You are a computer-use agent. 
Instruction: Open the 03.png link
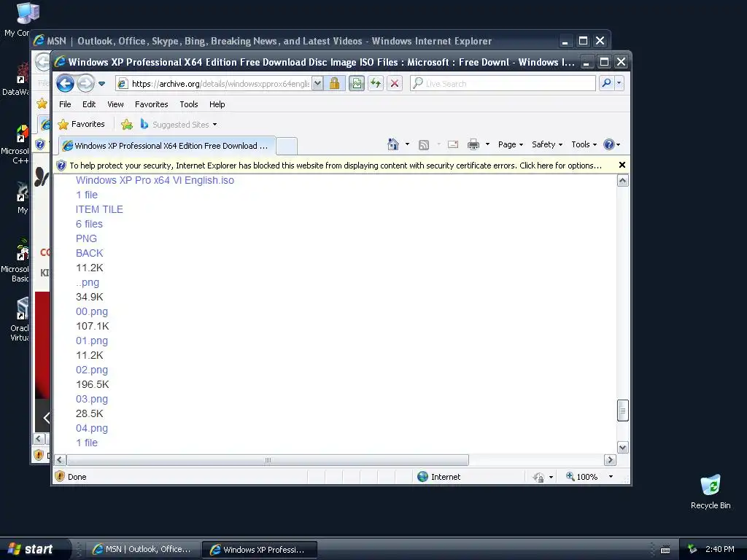tap(92, 399)
